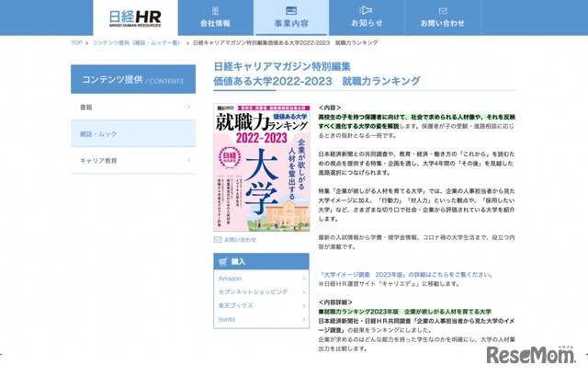Open the お知らせ navigation tab
This screenshot has height=376, width=588.
[x=367, y=17]
